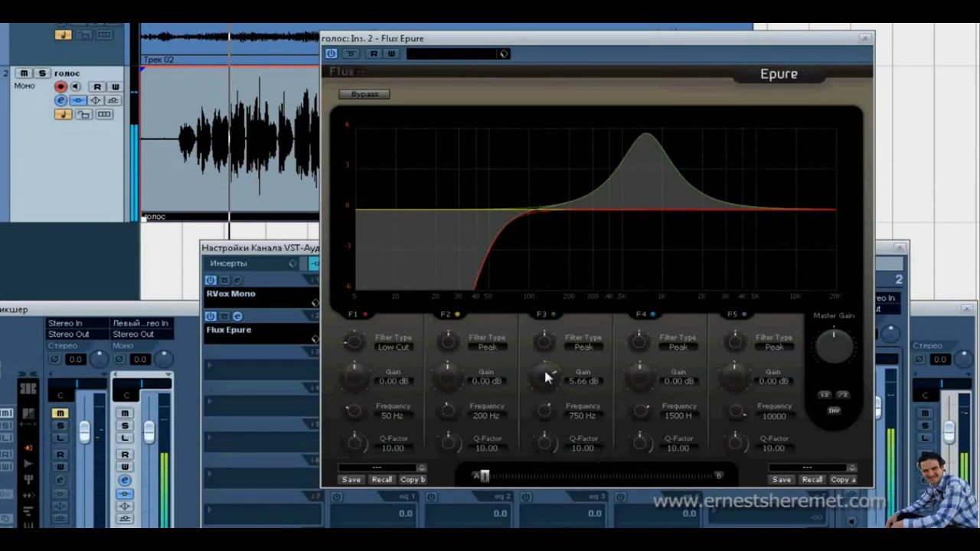Click the F1 band enable indicator

point(365,315)
